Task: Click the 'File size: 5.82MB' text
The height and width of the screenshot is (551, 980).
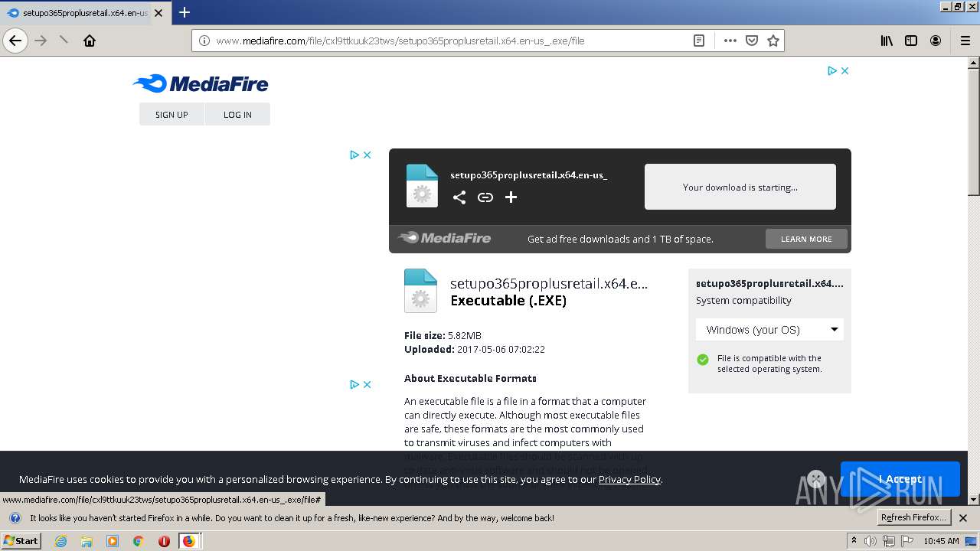Action: 443,335
